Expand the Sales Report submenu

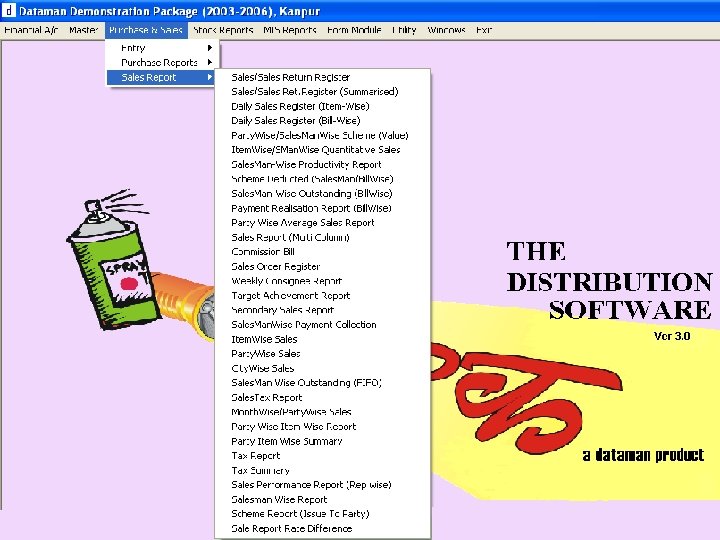click(161, 77)
